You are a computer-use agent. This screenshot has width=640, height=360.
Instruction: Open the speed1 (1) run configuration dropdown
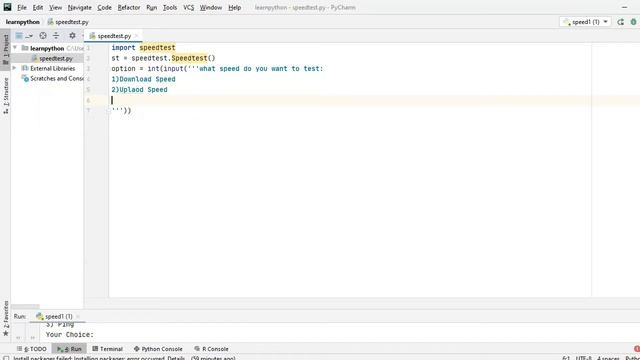click(x=585, y=22)
